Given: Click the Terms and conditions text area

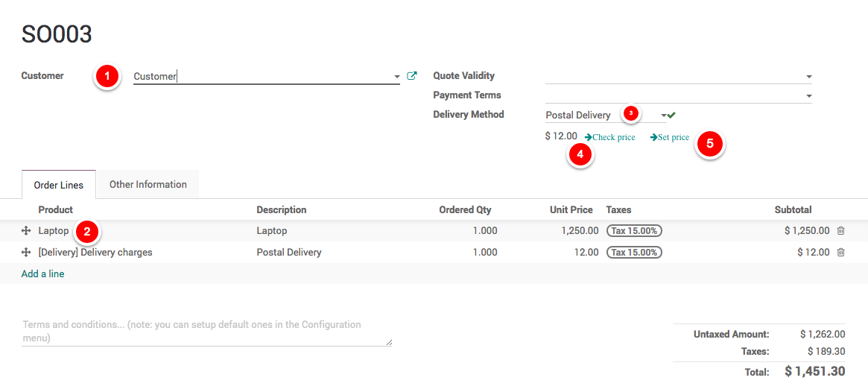Looking at the screenshot, I should [206, 332].
